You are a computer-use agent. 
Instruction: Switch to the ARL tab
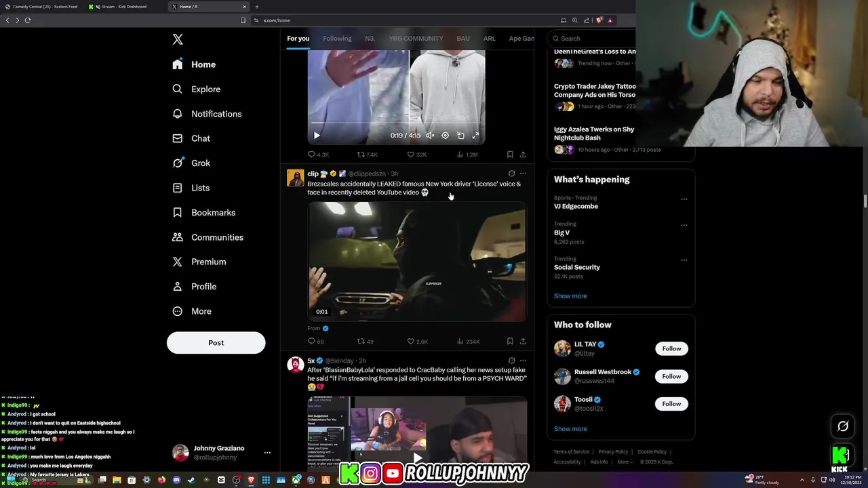click(x=490, y=39)
